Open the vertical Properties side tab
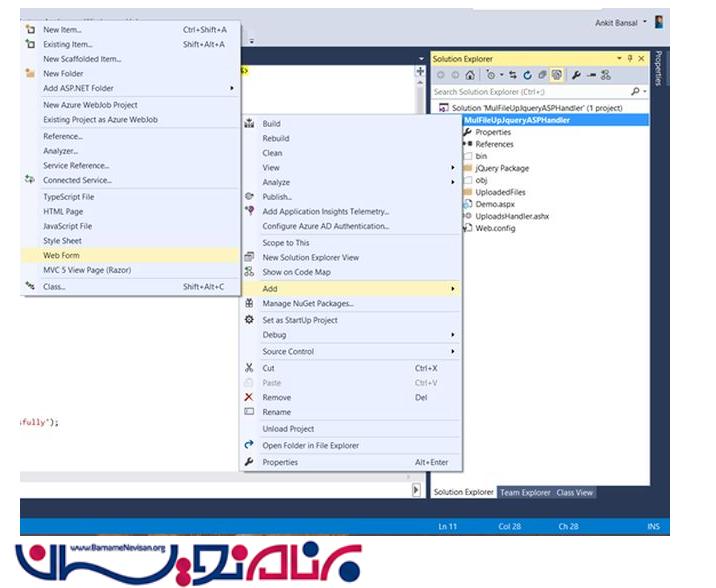The height and width of the screenshot is (588, 716). point(658,68)
